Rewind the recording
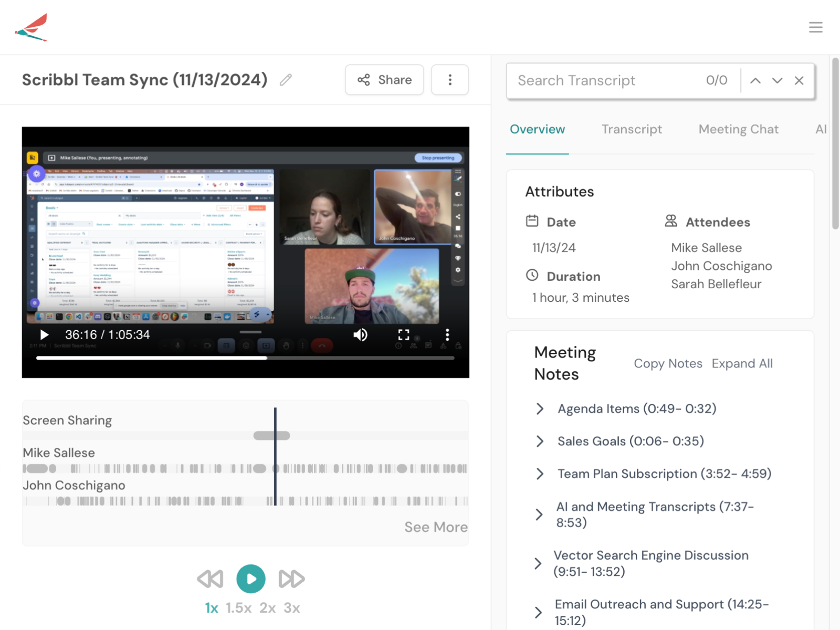This screenshot has width=840, height=630. click(210, 579)
